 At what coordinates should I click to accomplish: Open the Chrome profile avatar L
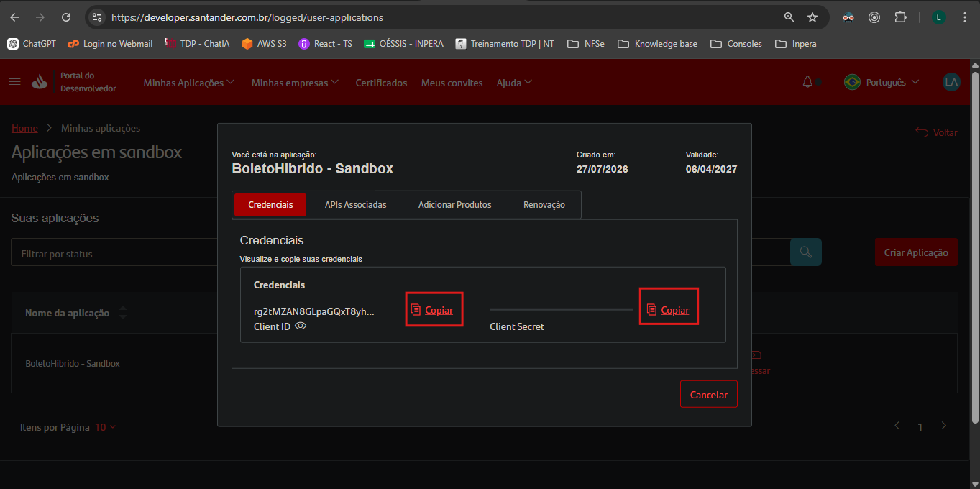pos(939,17)
